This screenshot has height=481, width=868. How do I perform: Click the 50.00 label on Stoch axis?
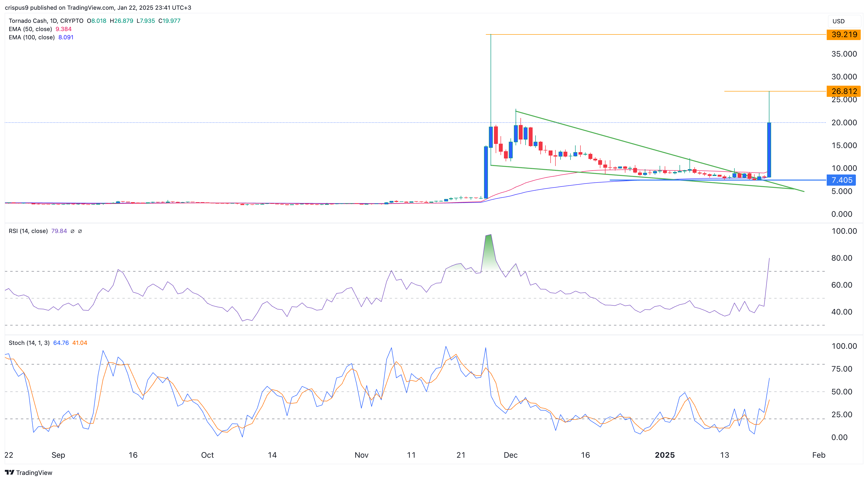click(x=842, y=391)
